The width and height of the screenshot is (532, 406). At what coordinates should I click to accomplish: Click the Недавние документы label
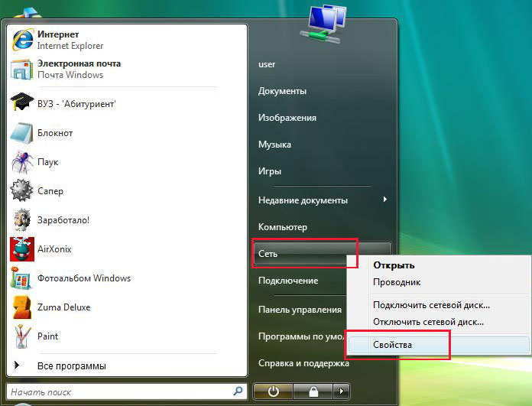coord(303,200)
